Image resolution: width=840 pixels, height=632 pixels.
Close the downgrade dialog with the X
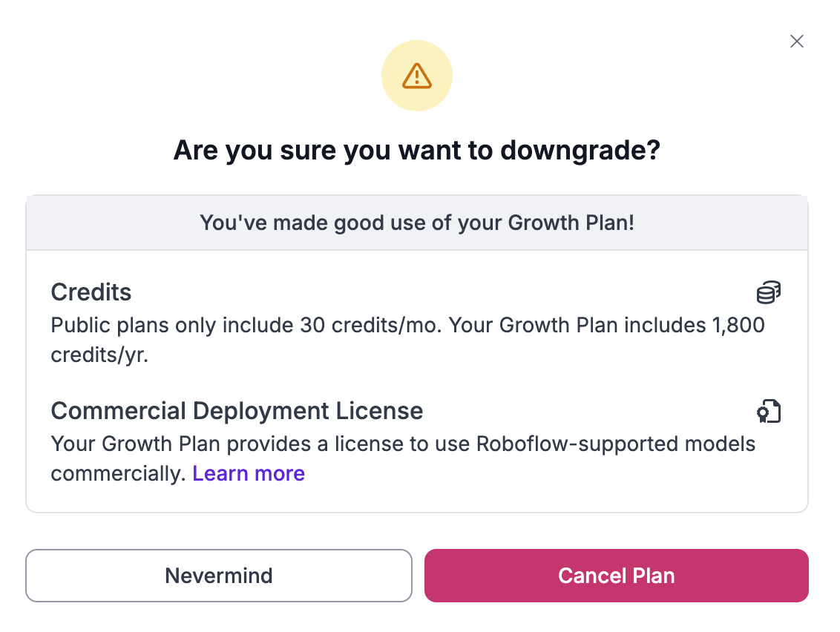click(797, 42)
